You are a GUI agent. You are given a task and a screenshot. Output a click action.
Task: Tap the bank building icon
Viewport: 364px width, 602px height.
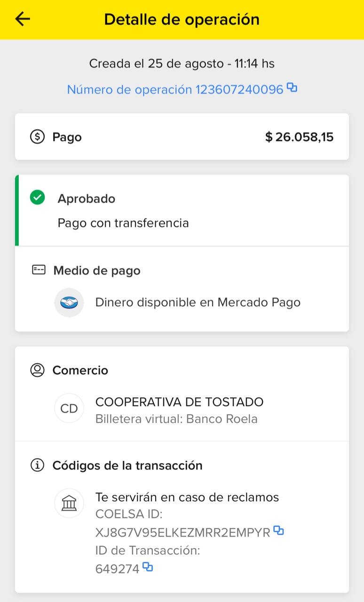coord(69,503)
